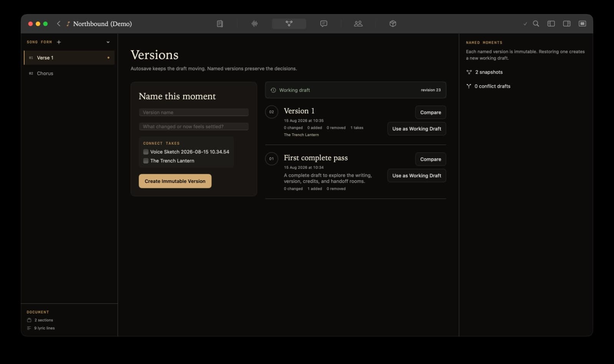The image size is (614, 364).
Task: Toggle the left sidebar panel icon
Action: click(x=551, y=24)
